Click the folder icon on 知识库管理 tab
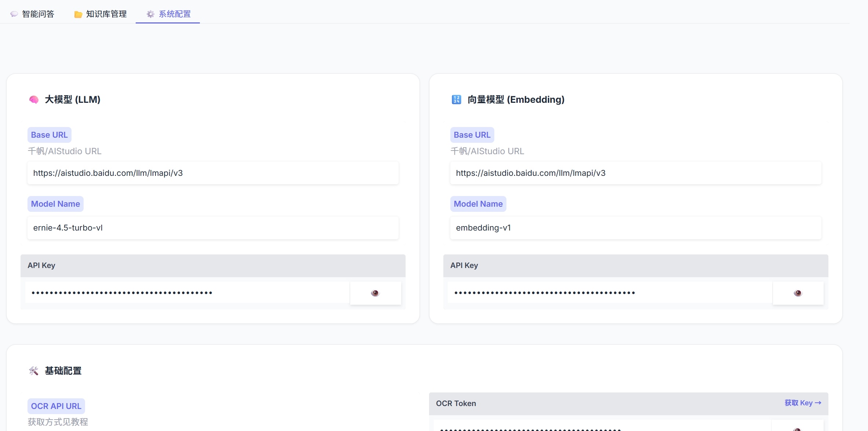The height and width of the screenshot is (431, 868). (x=78, y=14)
